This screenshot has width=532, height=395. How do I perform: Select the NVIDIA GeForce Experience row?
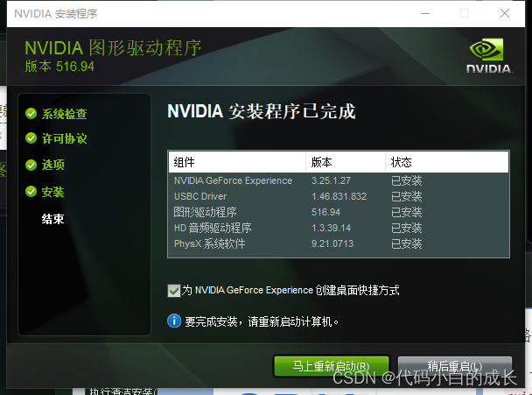[339, 180]
